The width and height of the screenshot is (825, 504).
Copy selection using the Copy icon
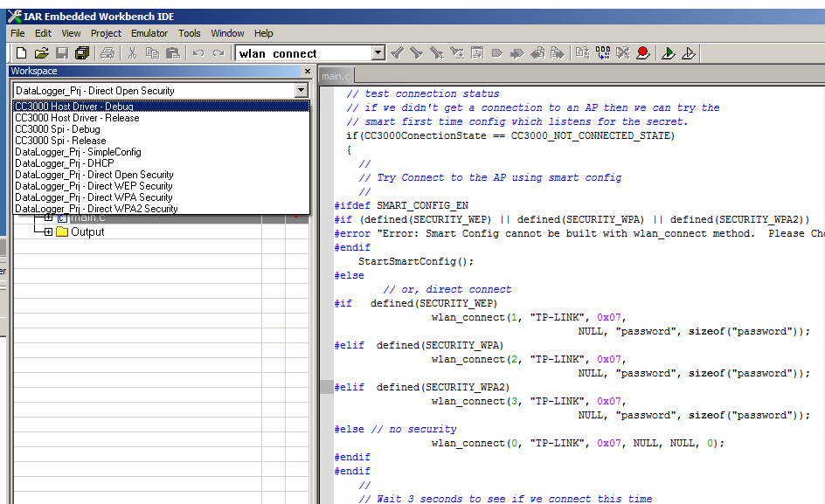pyautogui.click(x=153, y=53)
